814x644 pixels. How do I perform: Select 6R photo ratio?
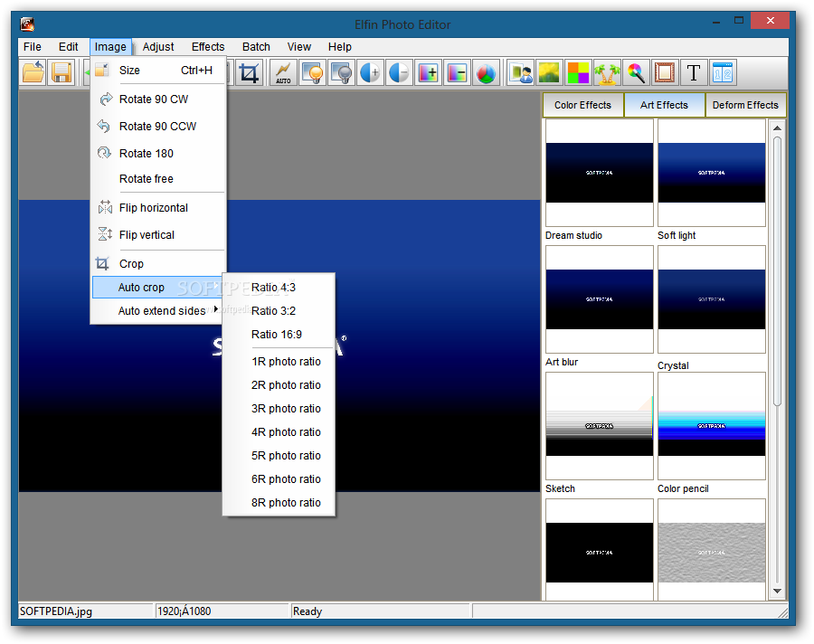(279, 478)
